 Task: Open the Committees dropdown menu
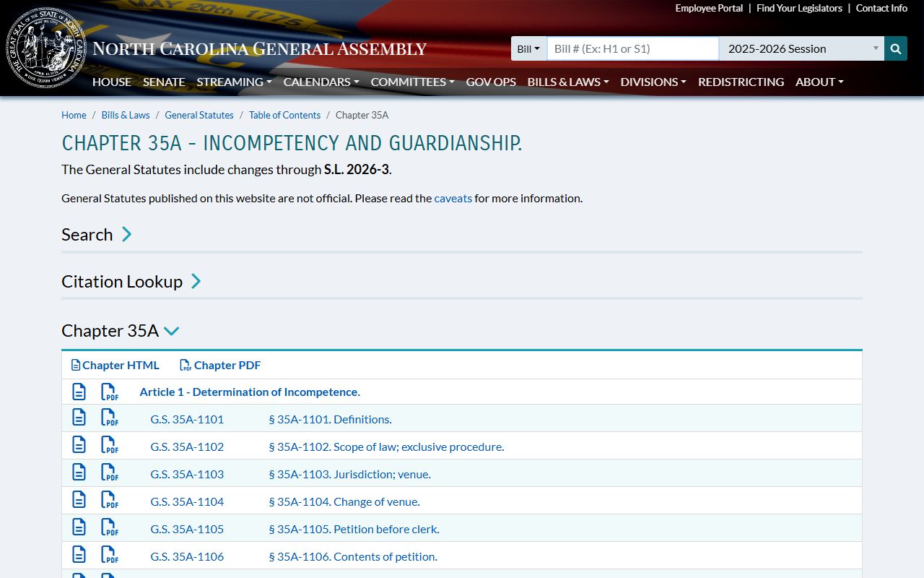pos(412,82)
